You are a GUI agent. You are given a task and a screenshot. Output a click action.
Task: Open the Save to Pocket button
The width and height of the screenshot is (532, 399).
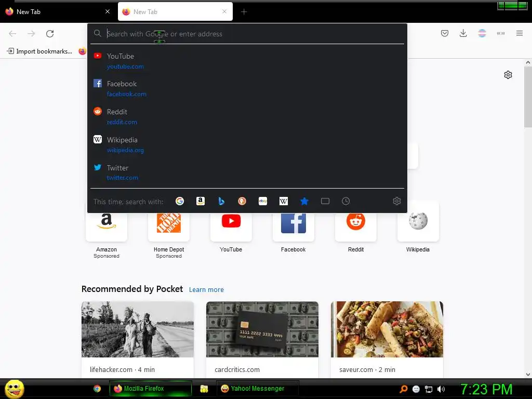click(445, 33)
